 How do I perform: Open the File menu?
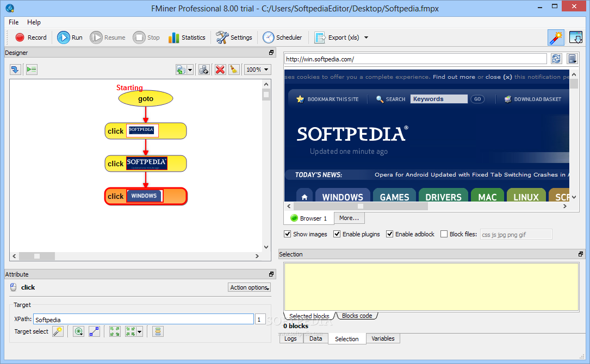[14, 22]
